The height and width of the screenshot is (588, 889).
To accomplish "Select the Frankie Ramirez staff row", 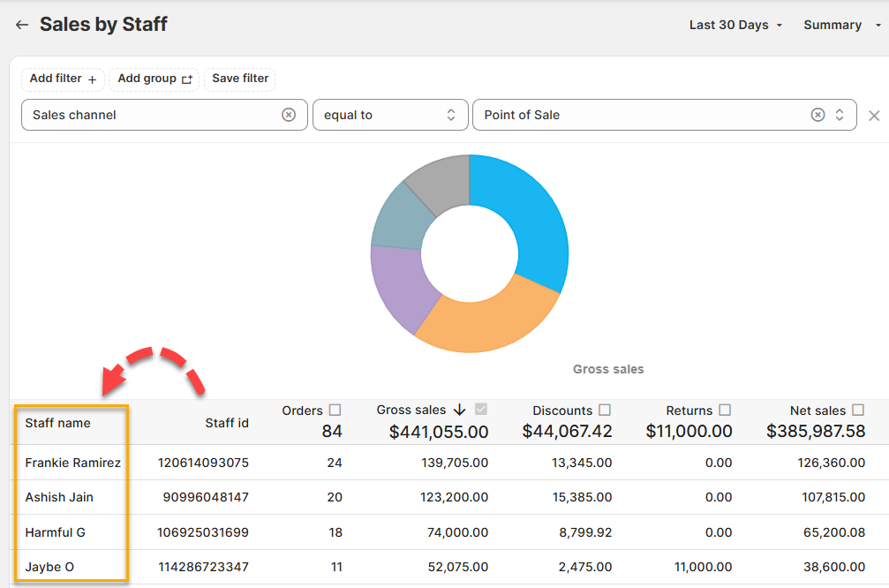I will click(x=72, y=463).
